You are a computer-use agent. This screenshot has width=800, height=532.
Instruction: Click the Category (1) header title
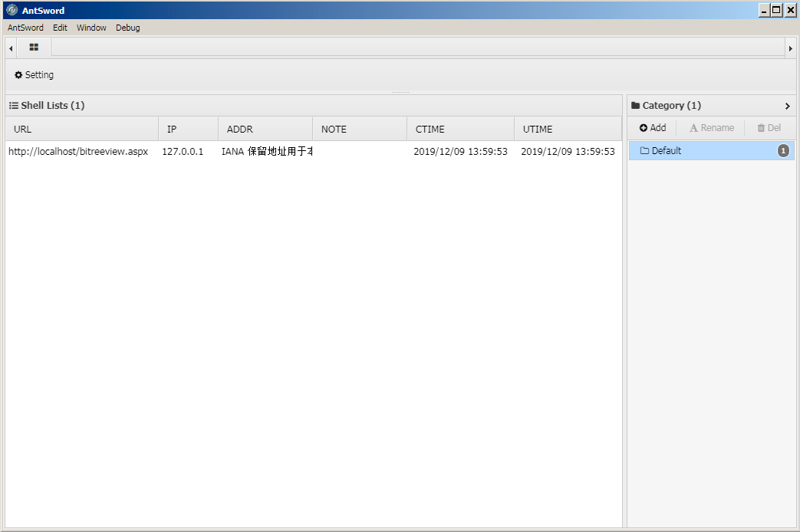(x=666, y=106)
